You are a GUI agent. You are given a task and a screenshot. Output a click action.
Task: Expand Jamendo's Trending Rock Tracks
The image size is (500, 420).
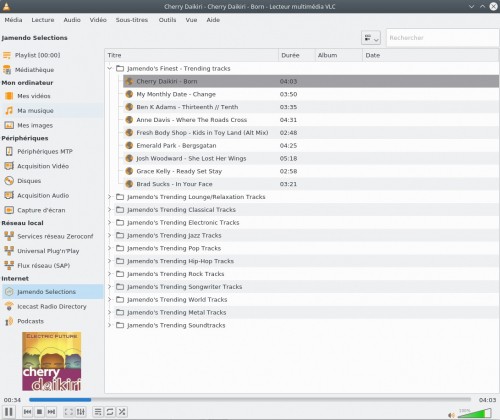click(x=109, y=274)
